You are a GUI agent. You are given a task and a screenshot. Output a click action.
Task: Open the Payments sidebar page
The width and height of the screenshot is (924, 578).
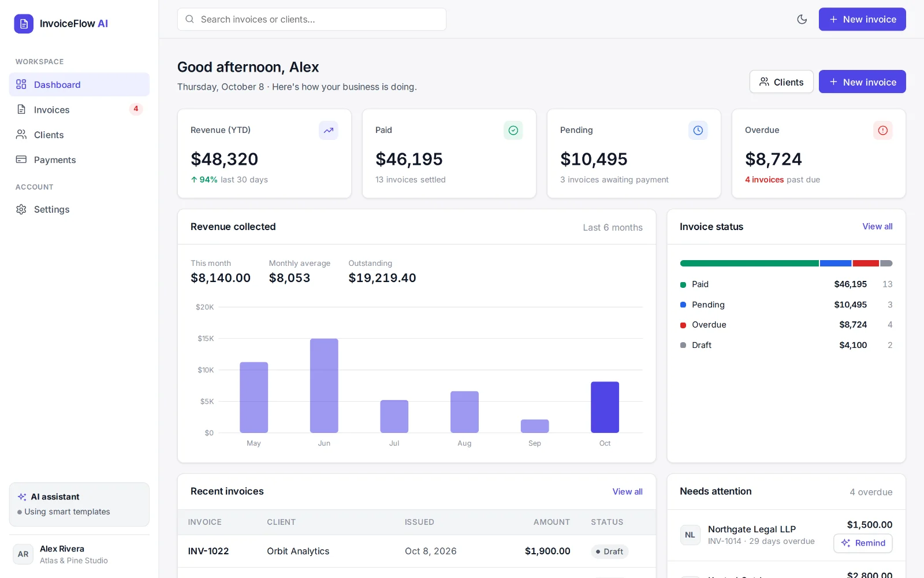[x=79, y=160]
